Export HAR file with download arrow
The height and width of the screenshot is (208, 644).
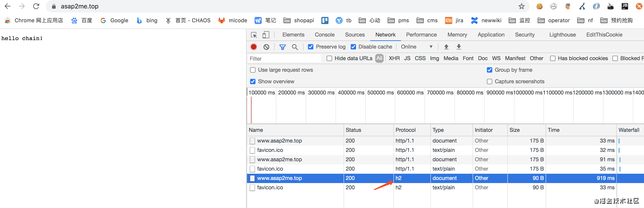click(459, 47)
